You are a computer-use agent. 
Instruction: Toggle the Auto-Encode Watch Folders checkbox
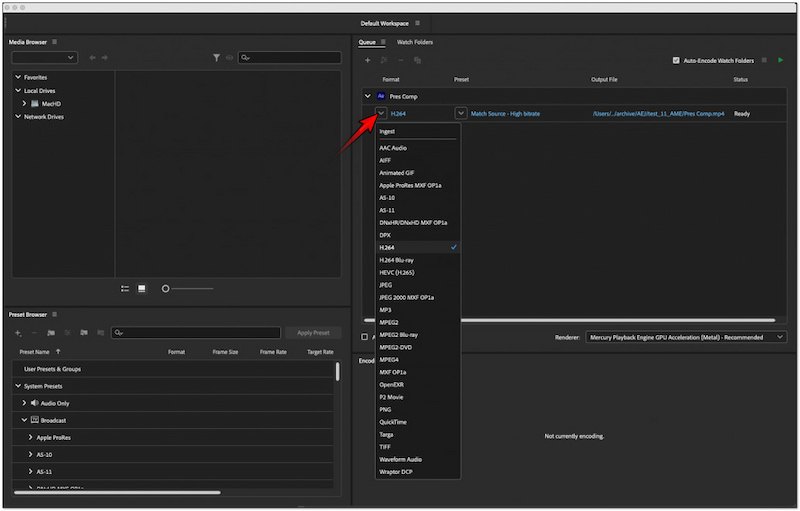[x=676, y=60]
